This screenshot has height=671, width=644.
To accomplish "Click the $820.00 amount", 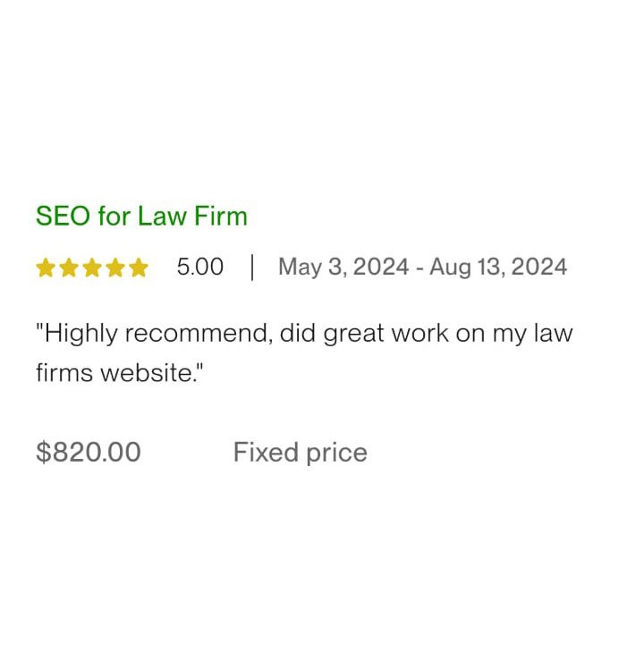I will click(x=89, y=452).
